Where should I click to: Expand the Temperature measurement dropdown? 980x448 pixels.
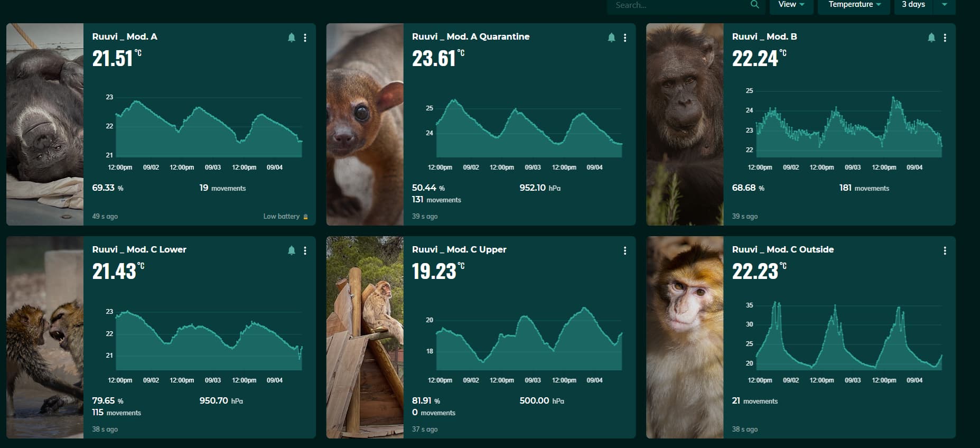tap(854, 5)
